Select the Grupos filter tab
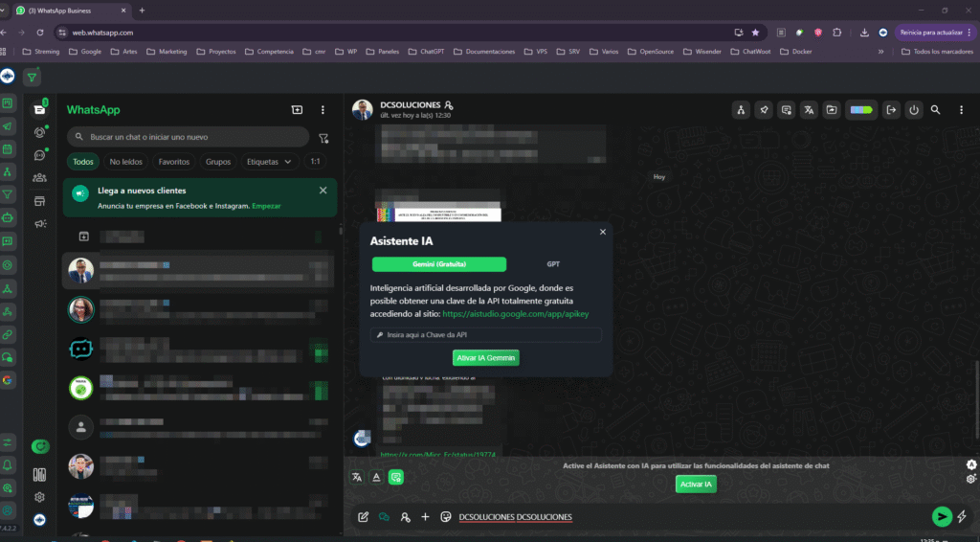Screen dimensions: 980x542 point(218,162)
